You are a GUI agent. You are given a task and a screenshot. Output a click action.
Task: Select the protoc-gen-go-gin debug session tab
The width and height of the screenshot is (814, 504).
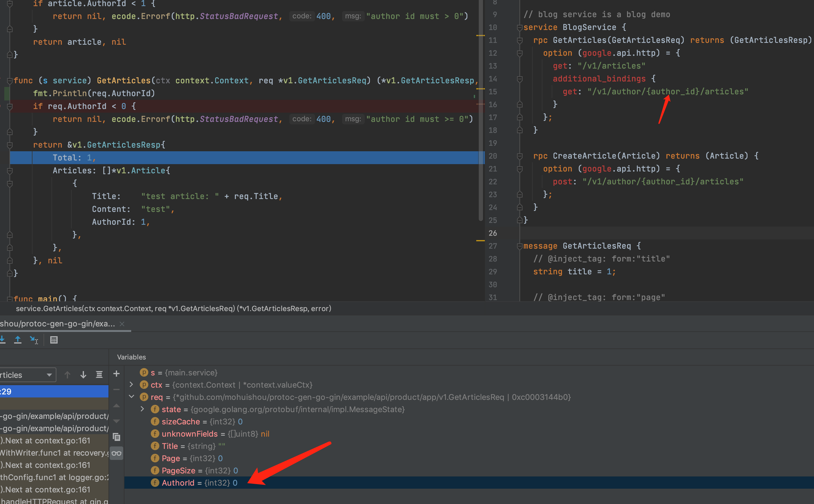[x=57, y=324]
